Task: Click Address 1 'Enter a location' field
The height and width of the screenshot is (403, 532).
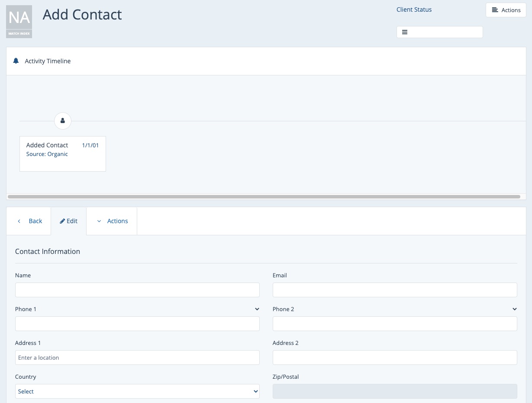Action: coord(137,357)
